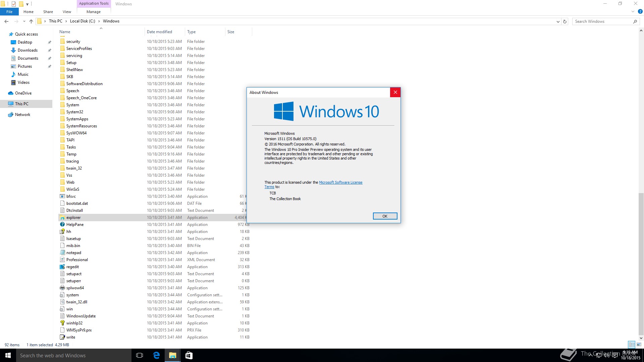Open the Manage ribbon tab
The width and height of the screenshot is (644, 362).
[x=94, y=12]
